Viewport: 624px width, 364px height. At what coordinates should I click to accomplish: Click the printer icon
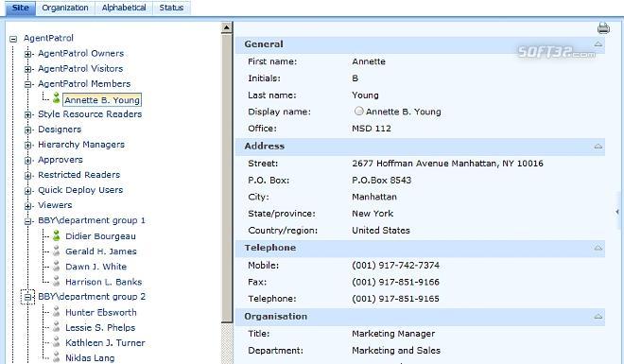click(603, 27)
